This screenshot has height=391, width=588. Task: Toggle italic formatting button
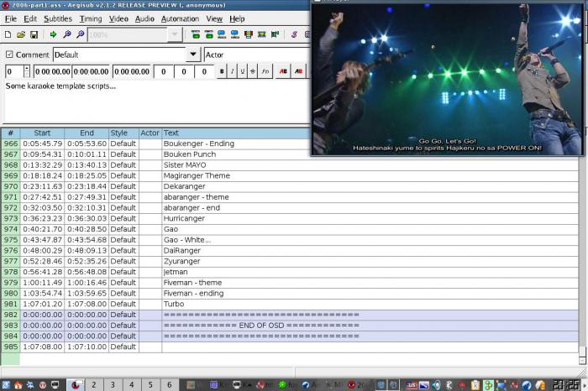232,71
